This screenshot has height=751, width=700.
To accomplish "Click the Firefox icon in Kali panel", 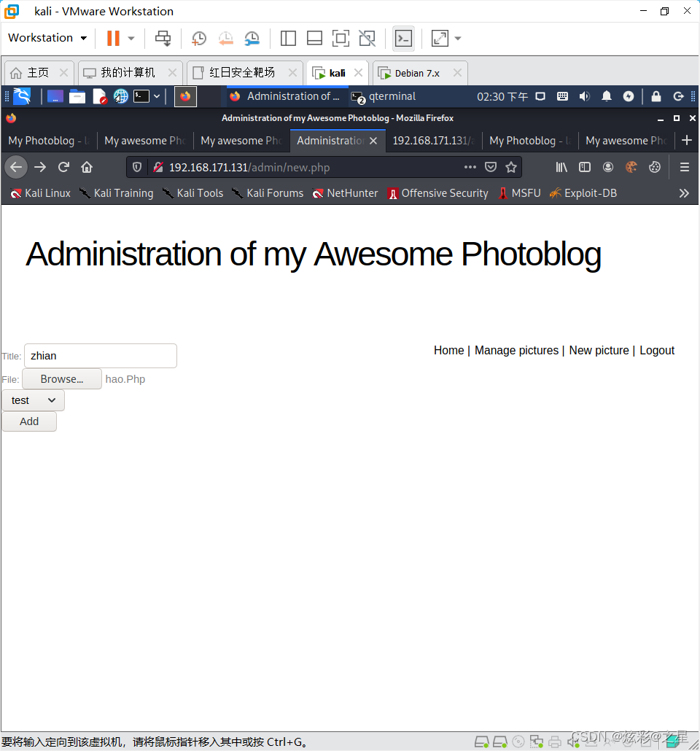I will 185,96.
